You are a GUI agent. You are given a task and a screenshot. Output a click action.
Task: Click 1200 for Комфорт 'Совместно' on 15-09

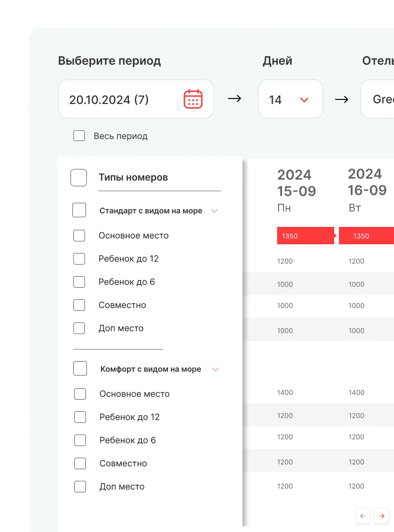pos(285,462)
